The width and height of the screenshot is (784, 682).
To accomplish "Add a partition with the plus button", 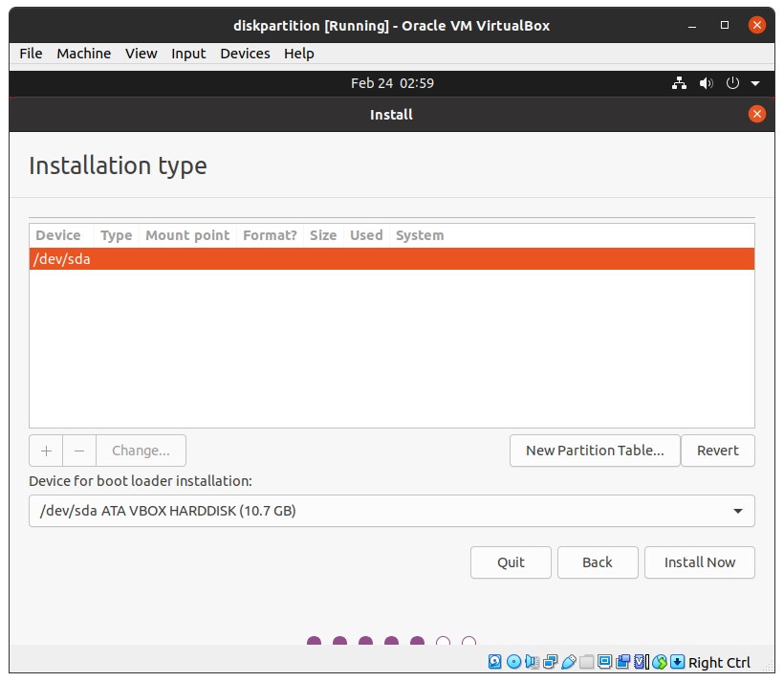I will [46, 451].
